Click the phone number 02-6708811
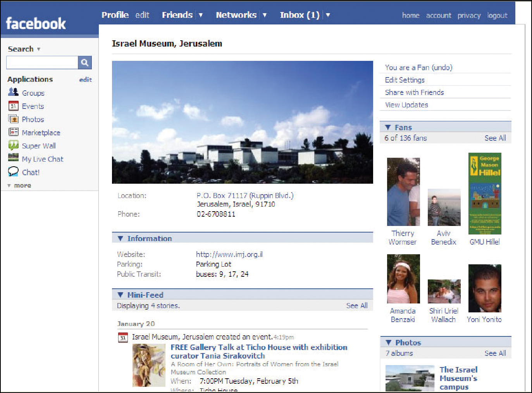The image size is (532, 393). coord(216,214)
